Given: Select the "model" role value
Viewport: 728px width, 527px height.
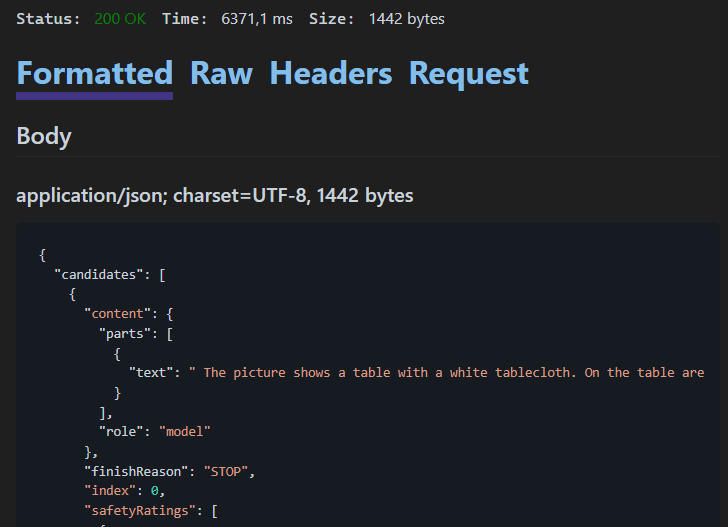Looking at the screenshot, I should (x=185, y=432).
